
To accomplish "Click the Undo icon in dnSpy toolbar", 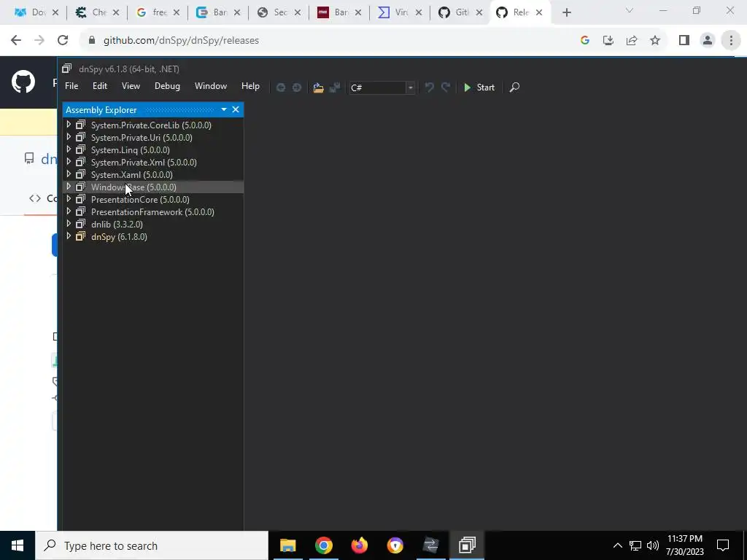I will click(x=429, y=87).
